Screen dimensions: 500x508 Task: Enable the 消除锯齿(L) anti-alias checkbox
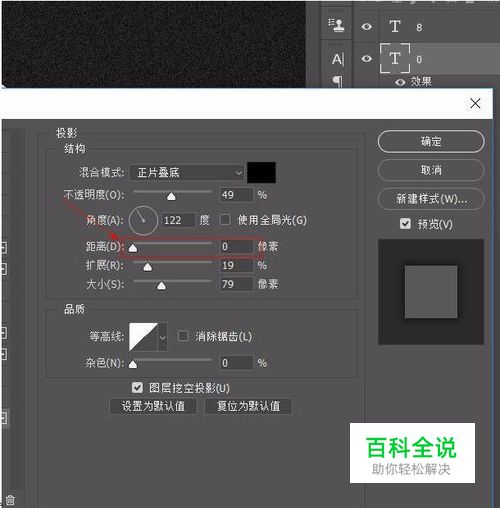click(183, 336)
